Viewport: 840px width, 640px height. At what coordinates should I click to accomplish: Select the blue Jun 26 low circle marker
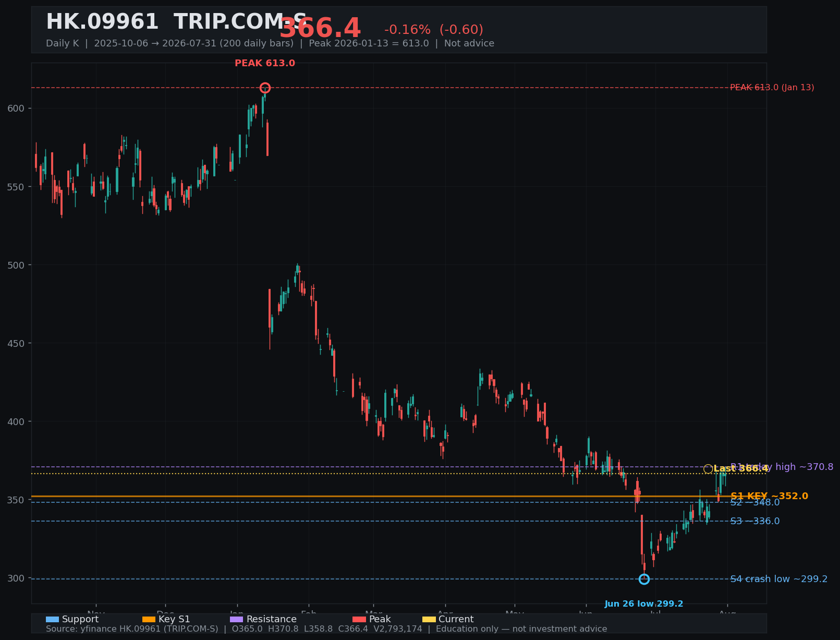click(644, 579)
